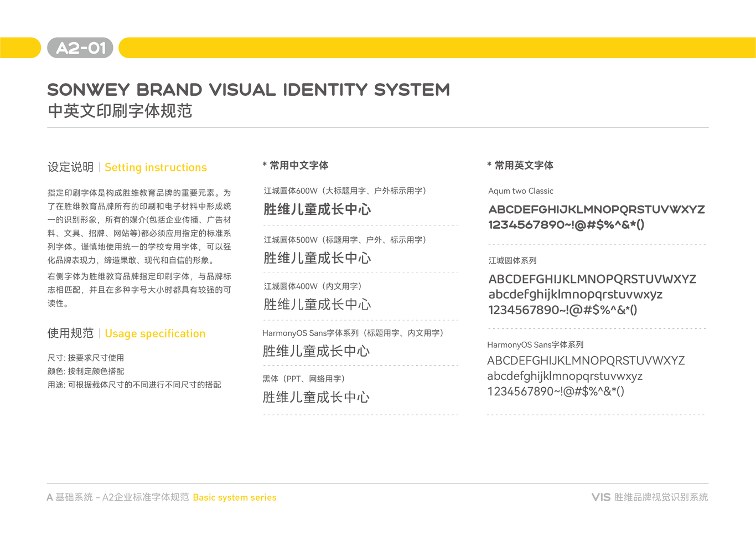Image resolution: width=756 pixels, height=535 pixels.
Task: Click the 胜维儿童成长中心 sample under 黑体
Action: tap(316, 397)
